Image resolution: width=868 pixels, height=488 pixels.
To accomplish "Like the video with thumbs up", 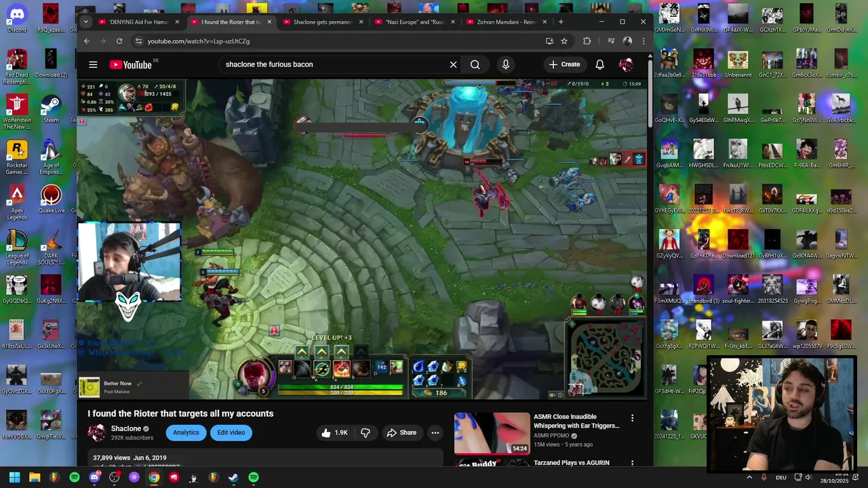I will [x=334, y=432].
